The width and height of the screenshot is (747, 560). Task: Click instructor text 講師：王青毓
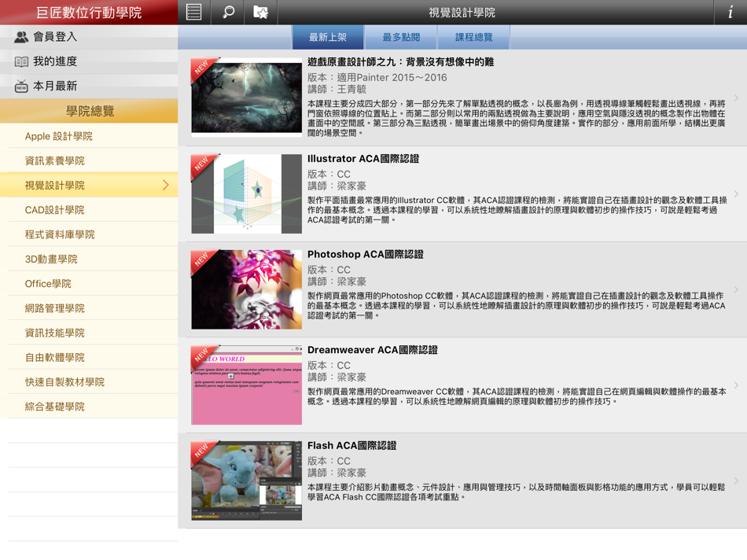(x=337, y=89)
